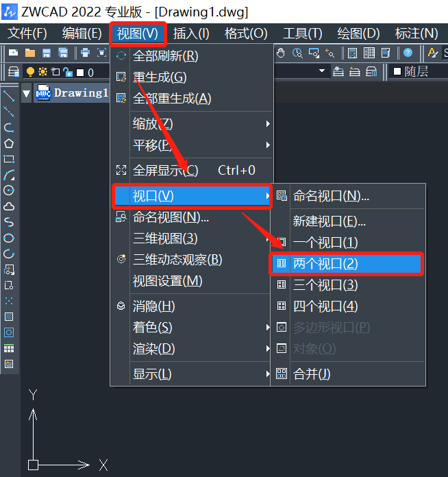Screen dimensions: 448x477
Task: Toggle layer 0 viewport freeze icon
Action: click(55, 72)
